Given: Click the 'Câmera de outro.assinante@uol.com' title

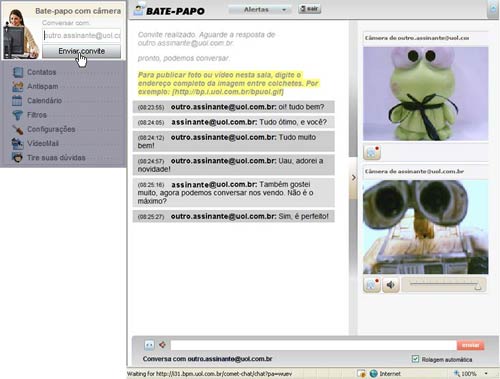Looking at the screenshot, I should pos(417,38).
